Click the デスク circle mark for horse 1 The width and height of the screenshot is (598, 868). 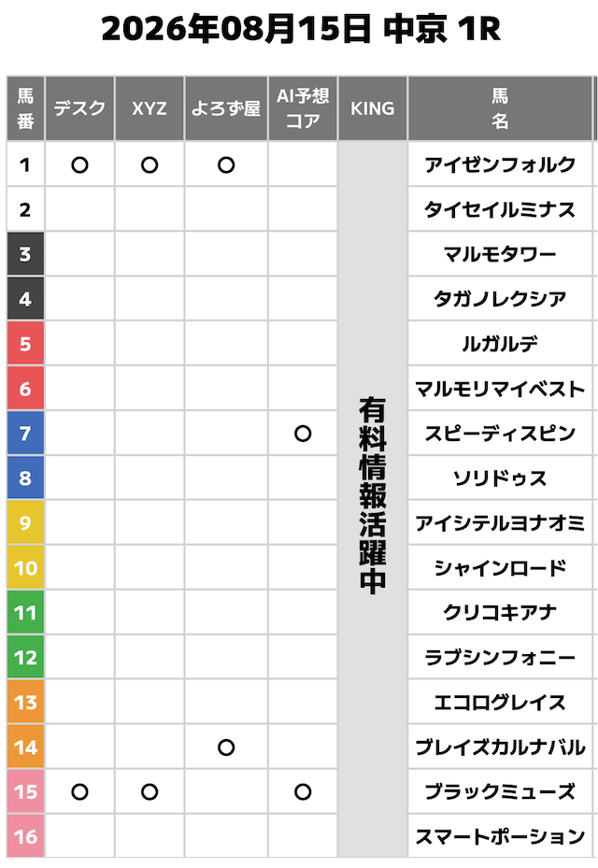79,165
